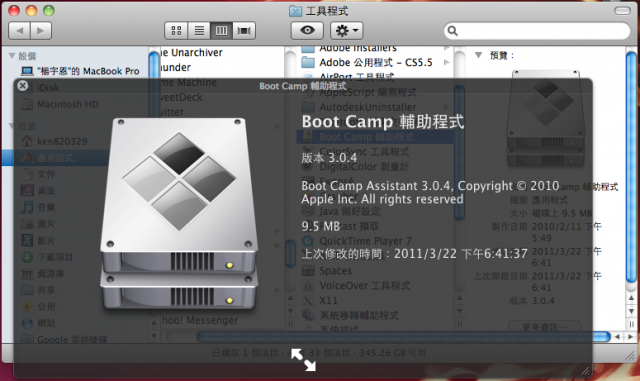Select DigitalColor 測量計
This screenshot has height=381, width=640.
355,167
